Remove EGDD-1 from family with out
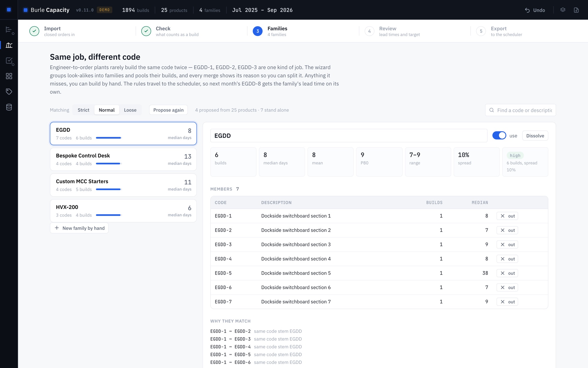 (x=507, y=216)
